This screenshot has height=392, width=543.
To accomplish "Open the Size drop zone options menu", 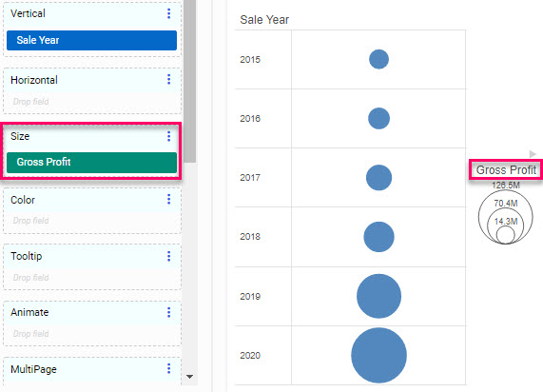I will point(168,136).
